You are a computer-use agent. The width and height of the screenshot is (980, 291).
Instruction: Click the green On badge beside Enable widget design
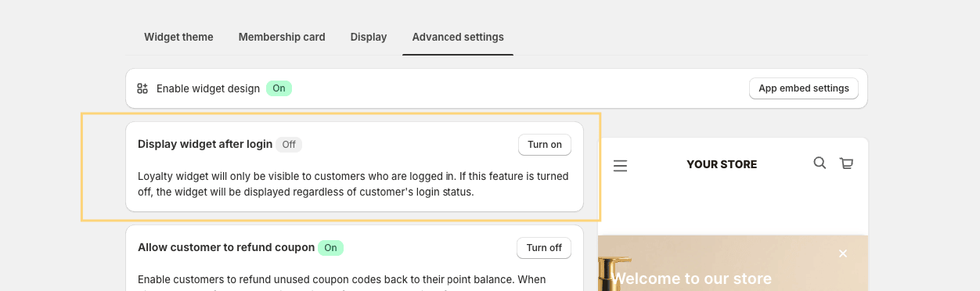tap(279, 88)
